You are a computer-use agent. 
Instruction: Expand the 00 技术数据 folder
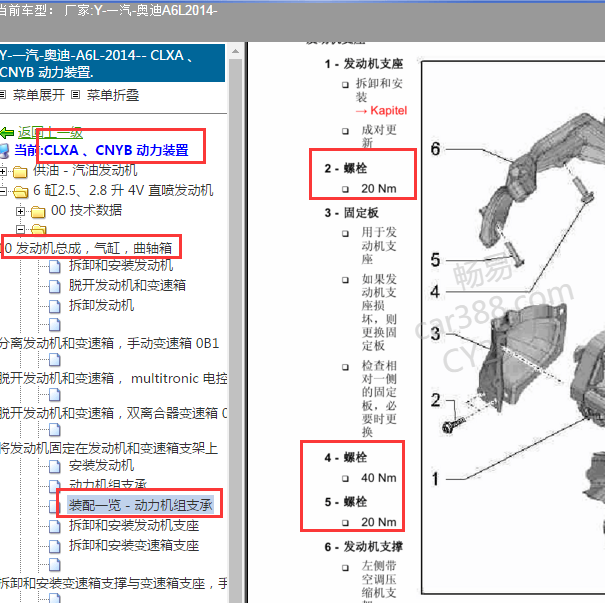[20, 211]
